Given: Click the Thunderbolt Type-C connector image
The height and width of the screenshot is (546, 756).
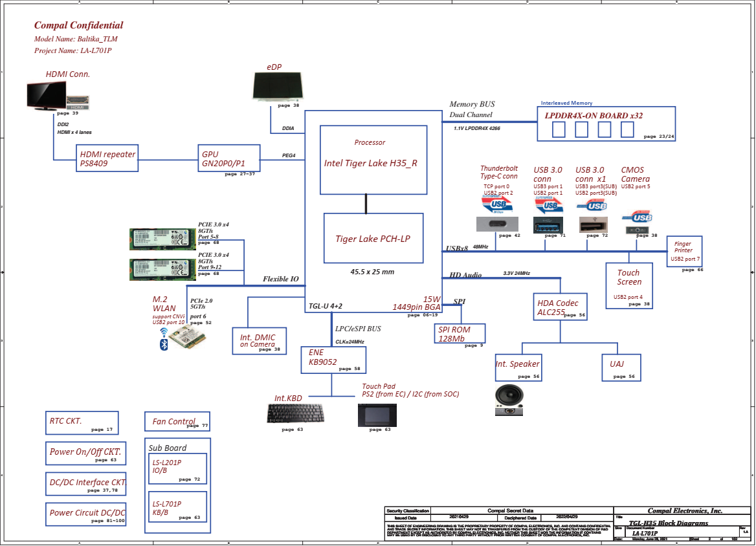Looking at the screenshot, I should (498, 224).
